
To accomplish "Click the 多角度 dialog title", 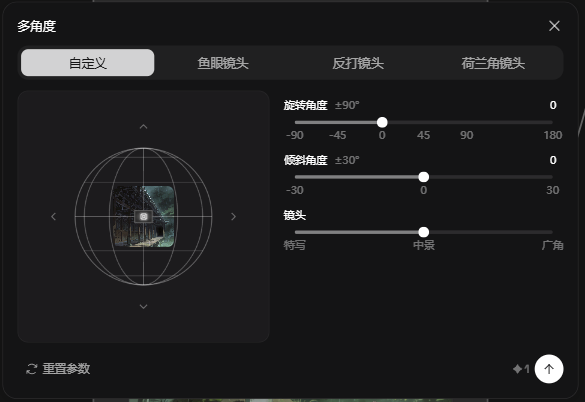I will [x=37, y=26].
